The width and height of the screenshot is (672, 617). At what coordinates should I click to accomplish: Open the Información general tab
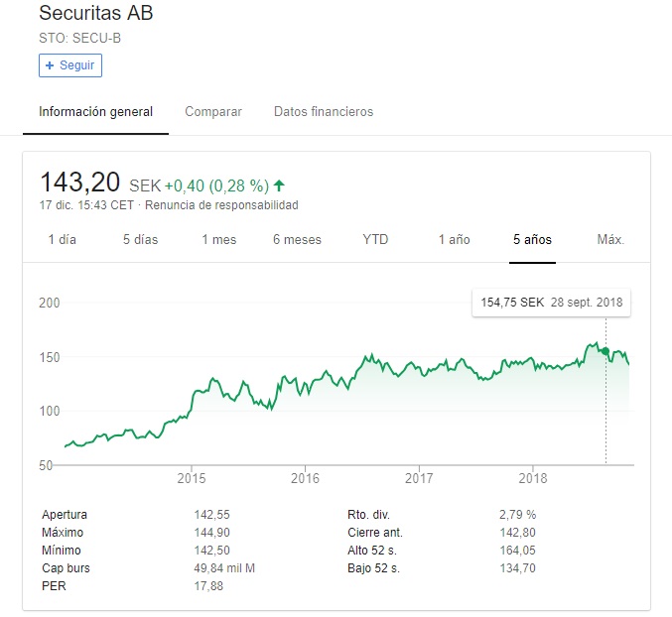pos(95,112)
